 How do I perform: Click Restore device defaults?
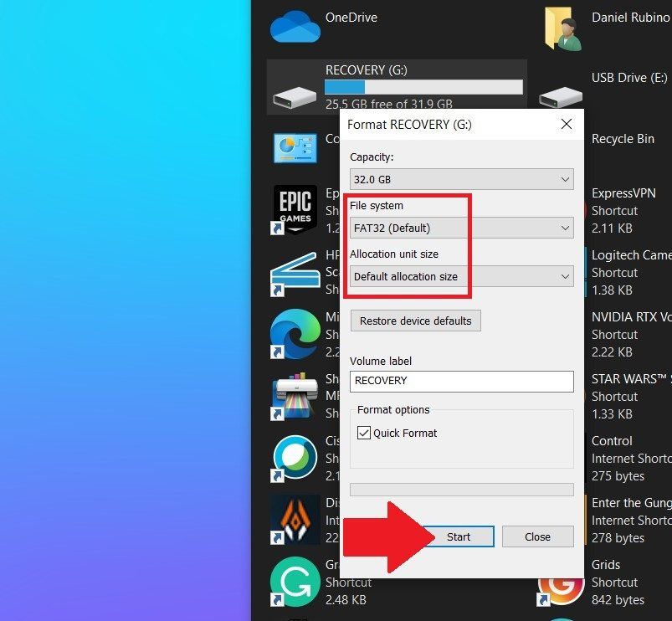(x=415, y=321)
